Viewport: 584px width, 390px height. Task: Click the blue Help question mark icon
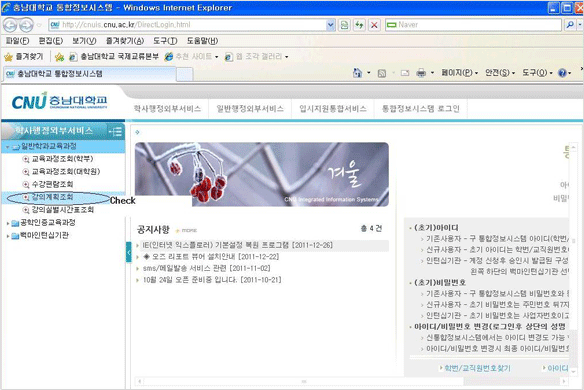click(562, 73)
